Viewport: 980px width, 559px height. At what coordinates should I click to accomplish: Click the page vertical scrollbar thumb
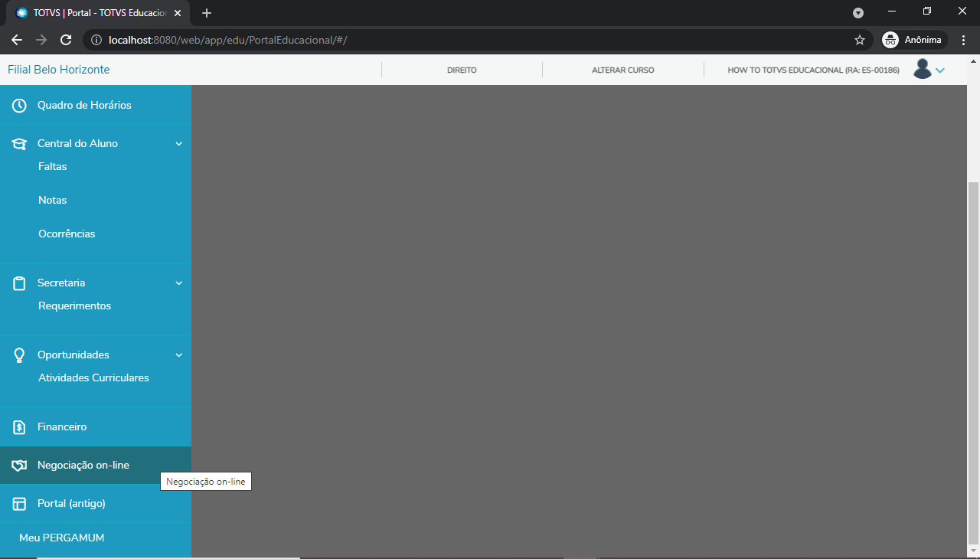click(x=973, y=361)
